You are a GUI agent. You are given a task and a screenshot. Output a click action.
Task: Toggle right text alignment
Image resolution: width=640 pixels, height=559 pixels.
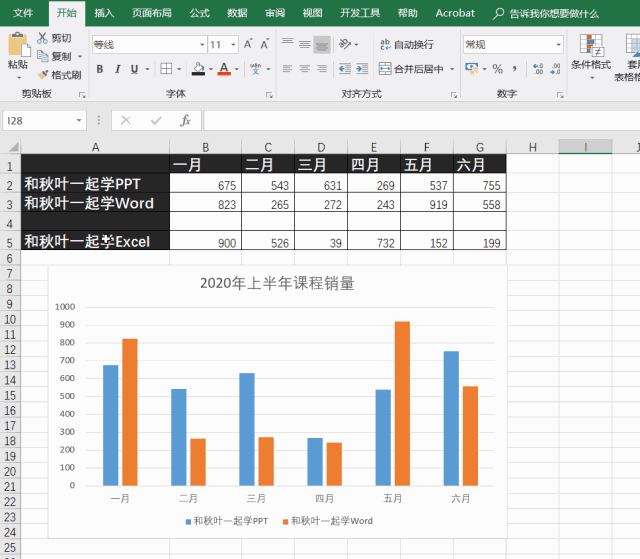322,69
